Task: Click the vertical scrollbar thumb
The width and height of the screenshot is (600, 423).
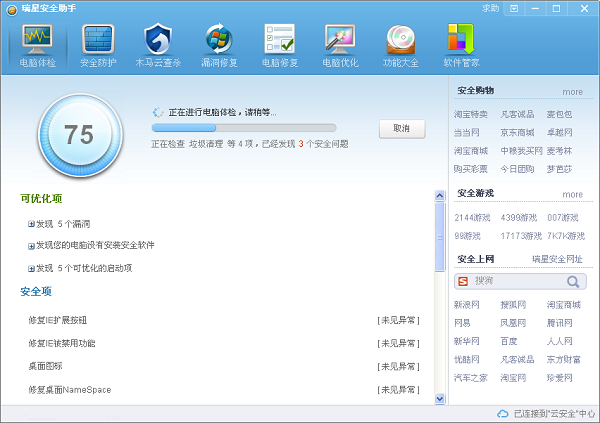Action: point(440,237)
